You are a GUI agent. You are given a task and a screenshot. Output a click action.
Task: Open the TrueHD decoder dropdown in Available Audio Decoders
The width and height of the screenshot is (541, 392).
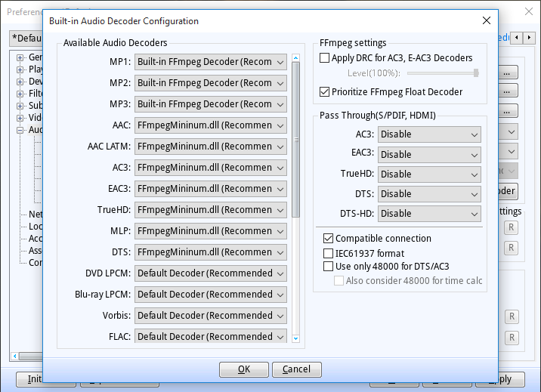click(211, 210)
